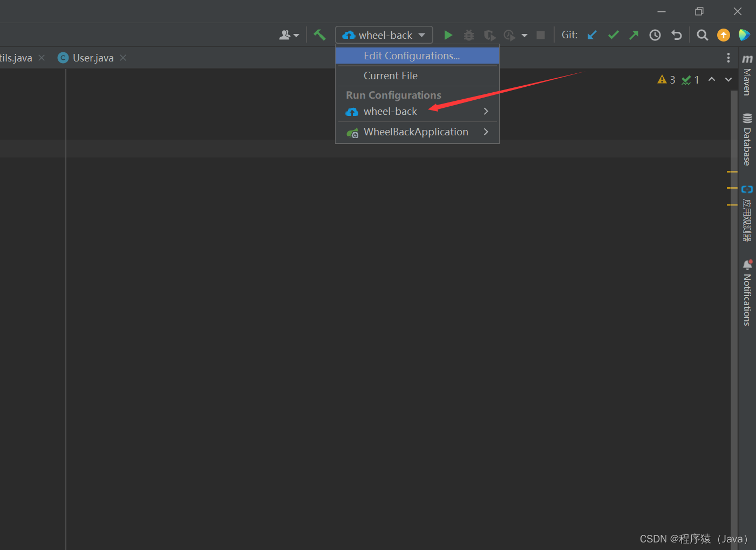
Task: Click Git Rollback undo icon
Action: click(x=677, y=35)
